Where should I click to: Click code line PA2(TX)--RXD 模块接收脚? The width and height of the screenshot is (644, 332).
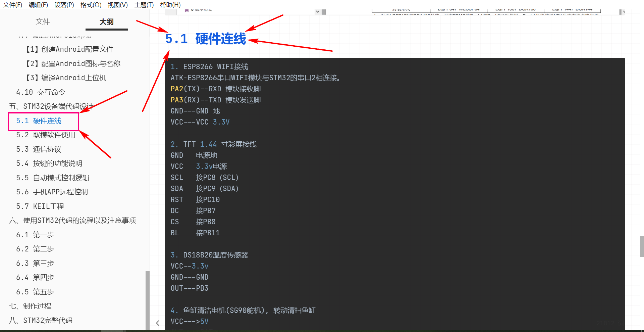point(216,89)
